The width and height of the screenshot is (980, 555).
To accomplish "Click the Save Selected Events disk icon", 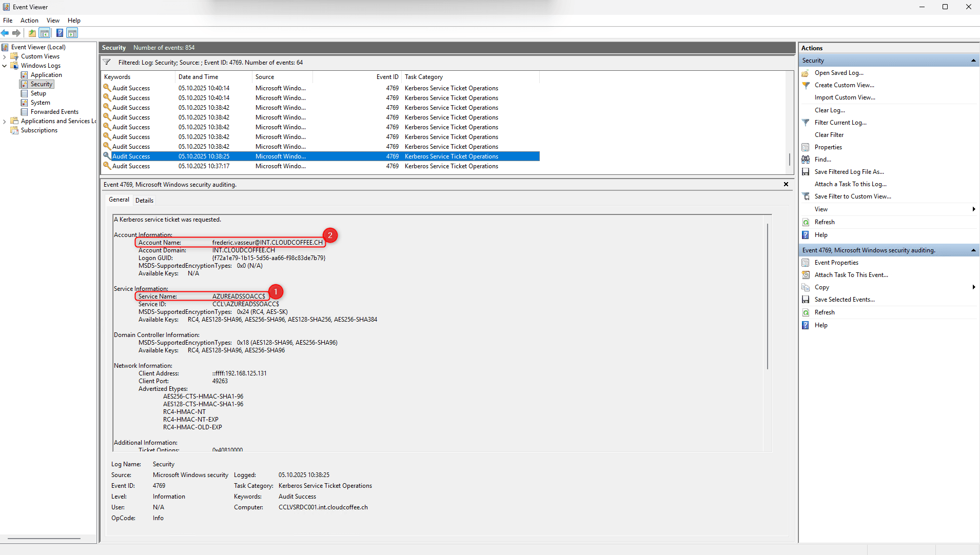I will pos(806,300).
